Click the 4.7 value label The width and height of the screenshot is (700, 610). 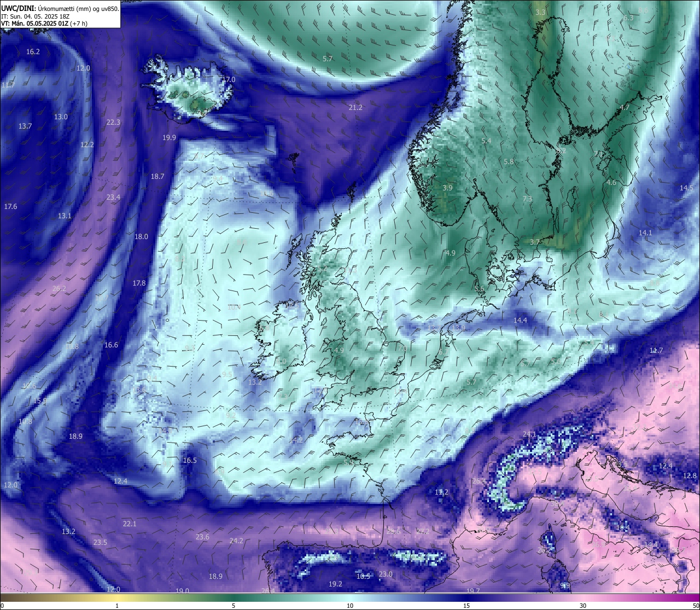[625, 108]
